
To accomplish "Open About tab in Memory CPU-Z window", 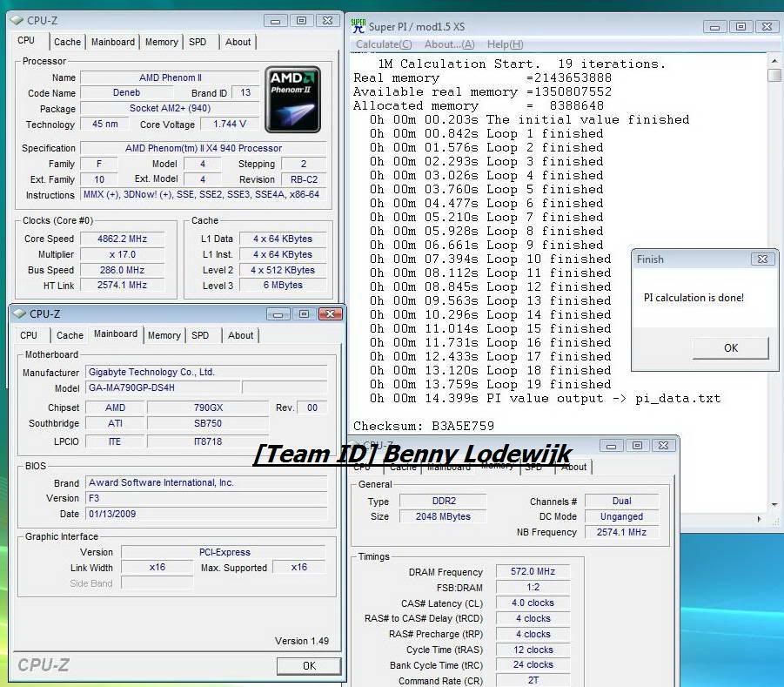I will pos(574,467).
